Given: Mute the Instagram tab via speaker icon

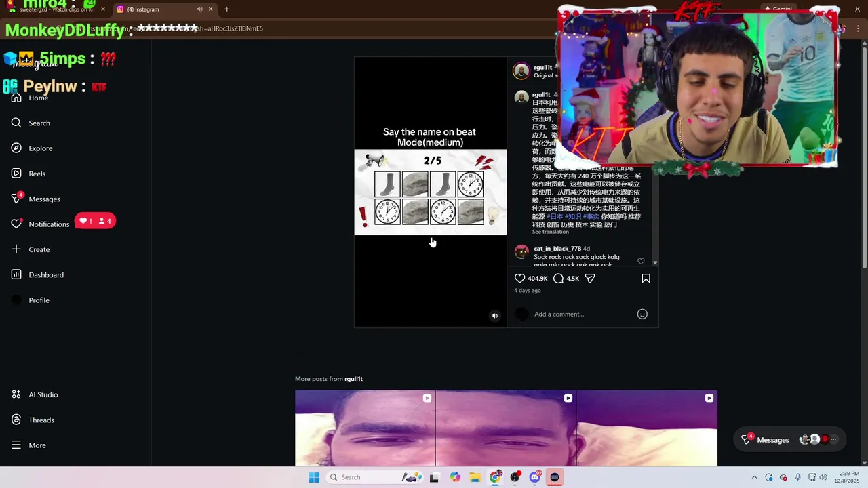Looking at the screenshot, I should pos(199,9).
